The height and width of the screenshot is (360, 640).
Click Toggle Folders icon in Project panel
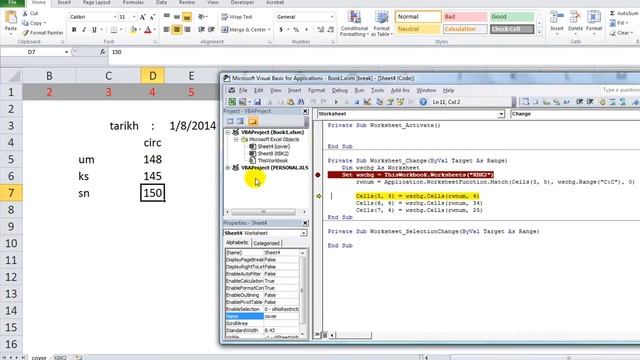coord(253,121)
